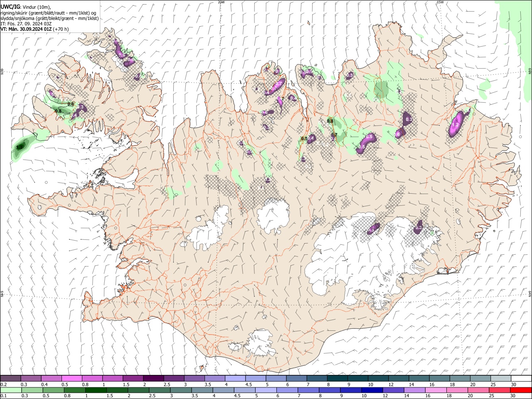This screenshot has width=532, height=399.
Task: Pick the lower legend swatch between 0.1 and 0.3
Action: click(11, 390)
